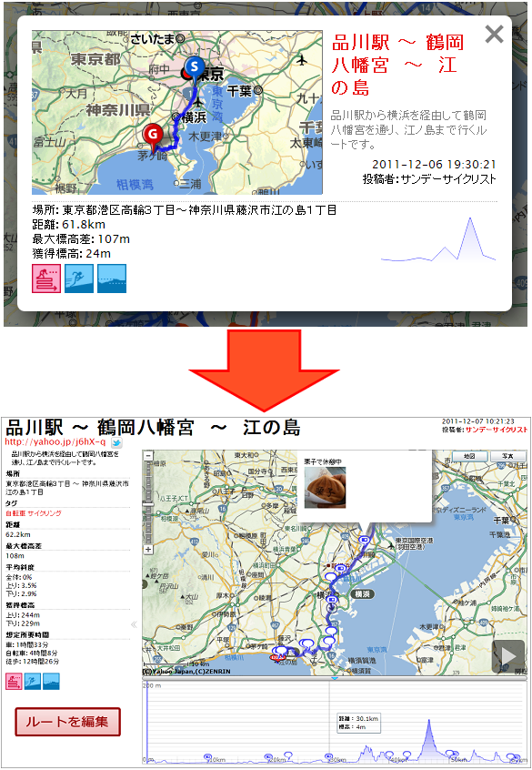Click the peak of the elevation profile chart
The height and width of the screenshot is (770, 532).
(429, 722)
